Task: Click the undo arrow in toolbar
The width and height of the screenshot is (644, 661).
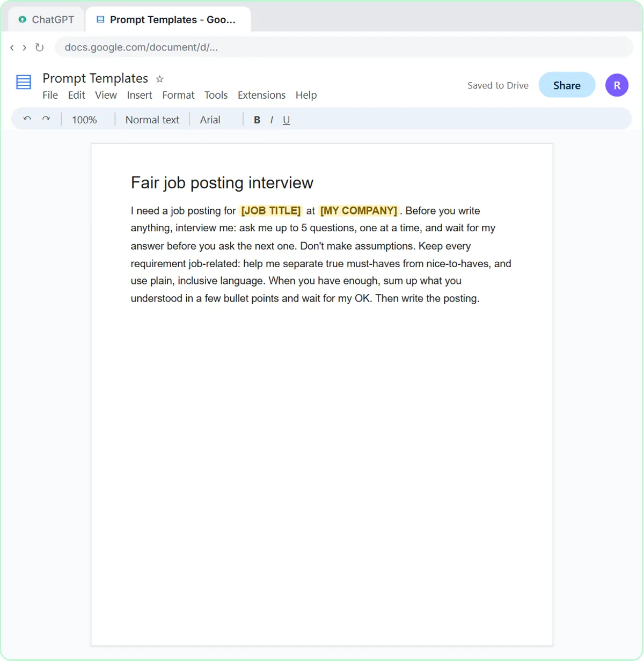Action: pos(27,119)
